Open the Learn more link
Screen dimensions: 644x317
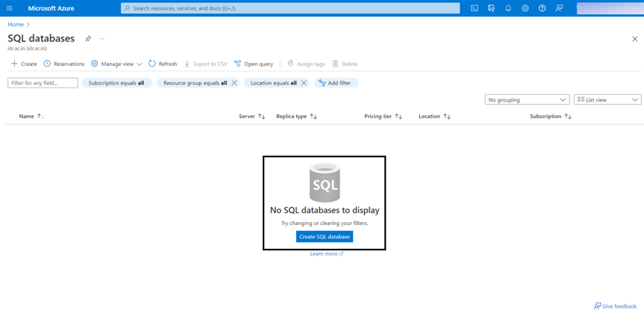pos(326,254)
